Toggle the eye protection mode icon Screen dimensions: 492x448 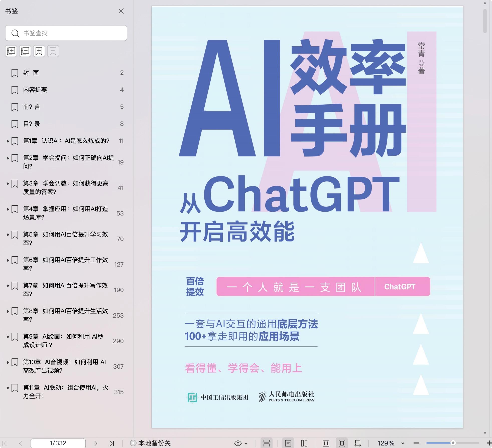click(238, 443)
